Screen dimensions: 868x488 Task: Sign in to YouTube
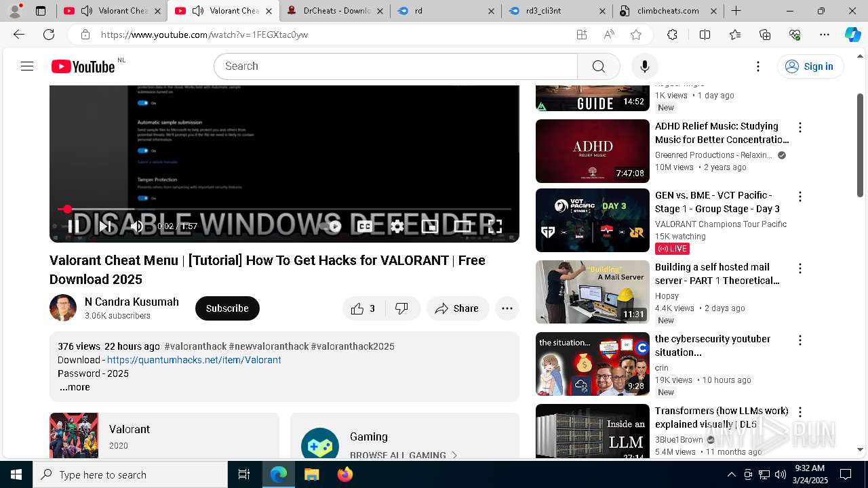(x=810, y=66)
